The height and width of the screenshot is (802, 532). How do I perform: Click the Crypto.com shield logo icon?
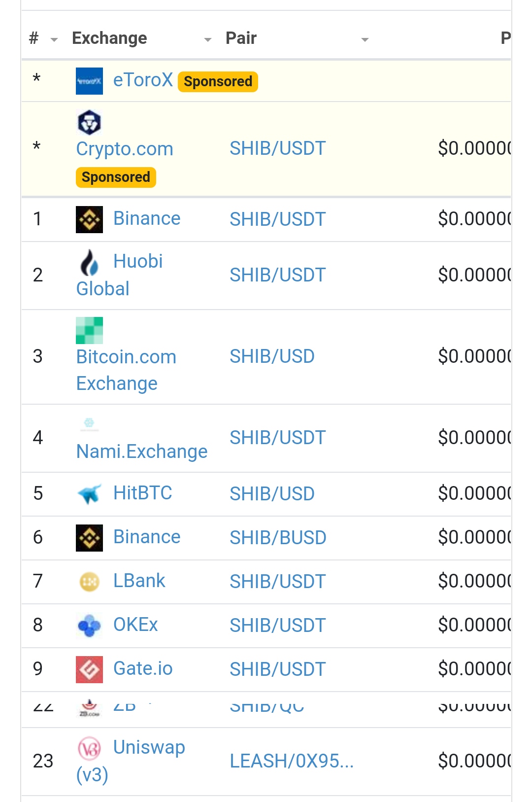coord(89,122)
